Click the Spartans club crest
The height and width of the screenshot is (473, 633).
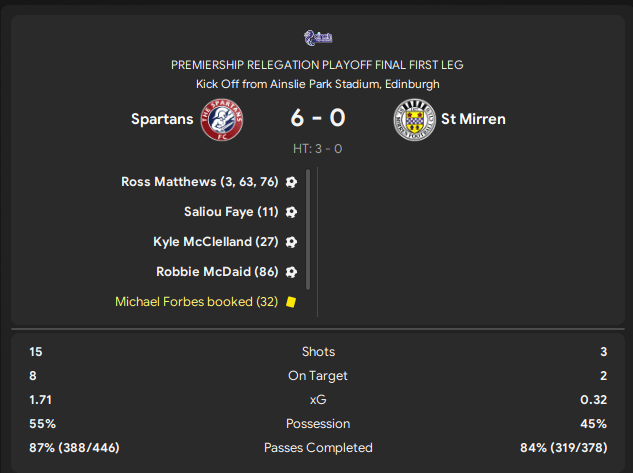(223, 120)
